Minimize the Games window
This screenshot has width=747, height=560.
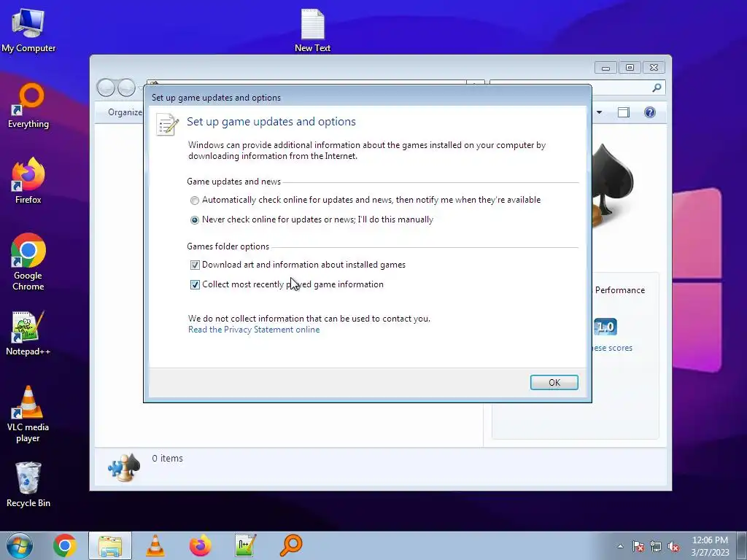coord(605,68)
